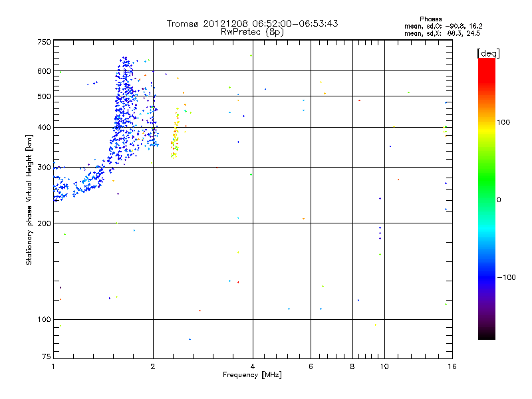This screenshot has height=399, width=532.
Task: Click the plot title 'Tromsø 20121208 06:52:00-06:53:43'
Action: (x=252, y=23)
